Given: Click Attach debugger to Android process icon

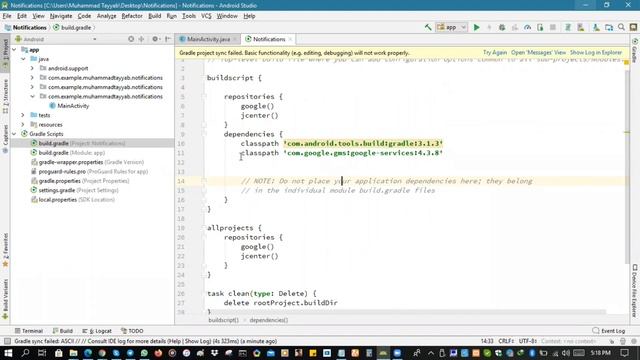Looking at the screenshot, I should 540,27.
